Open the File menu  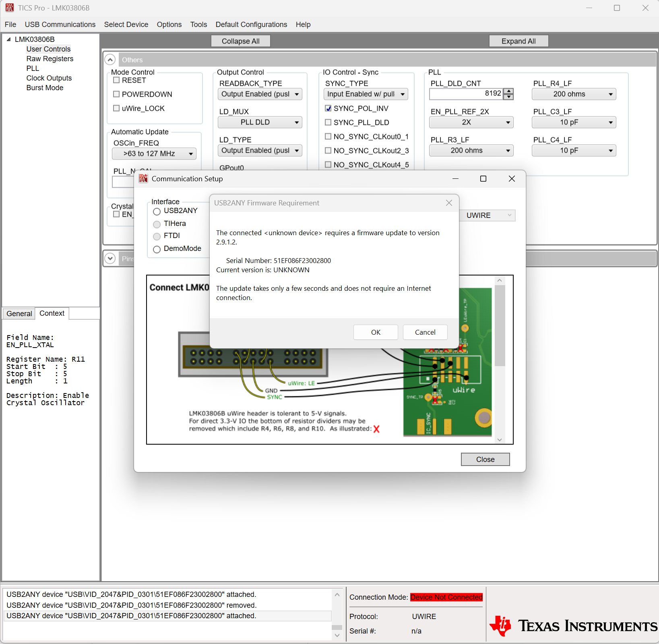pos(10,25)
